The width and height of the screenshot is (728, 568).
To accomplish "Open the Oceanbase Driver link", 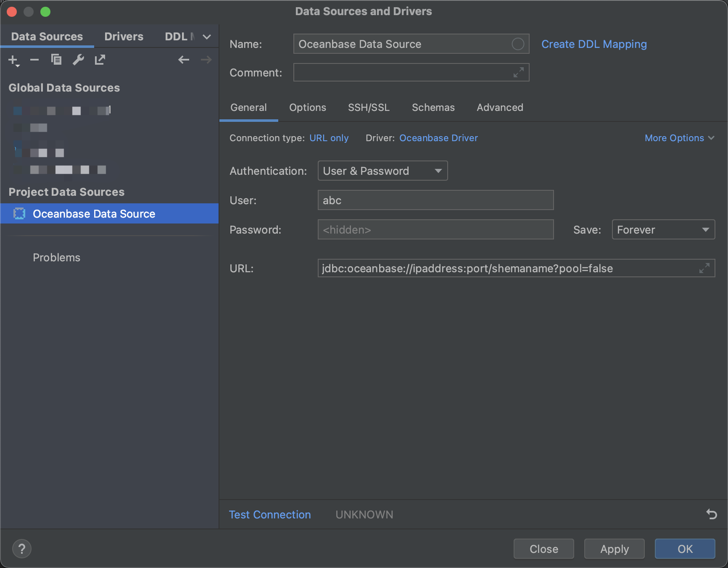I will tap(438, 138).
